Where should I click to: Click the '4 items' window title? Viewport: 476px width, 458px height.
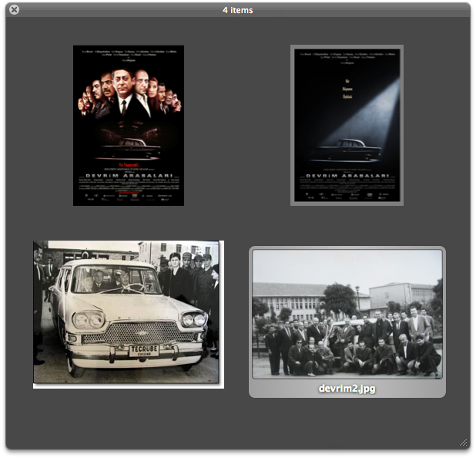[x=237, y=10]
